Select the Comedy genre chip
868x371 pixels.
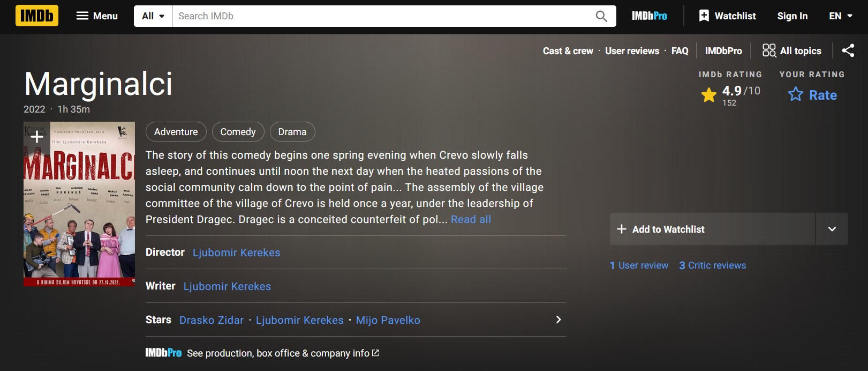click(238, 132)
